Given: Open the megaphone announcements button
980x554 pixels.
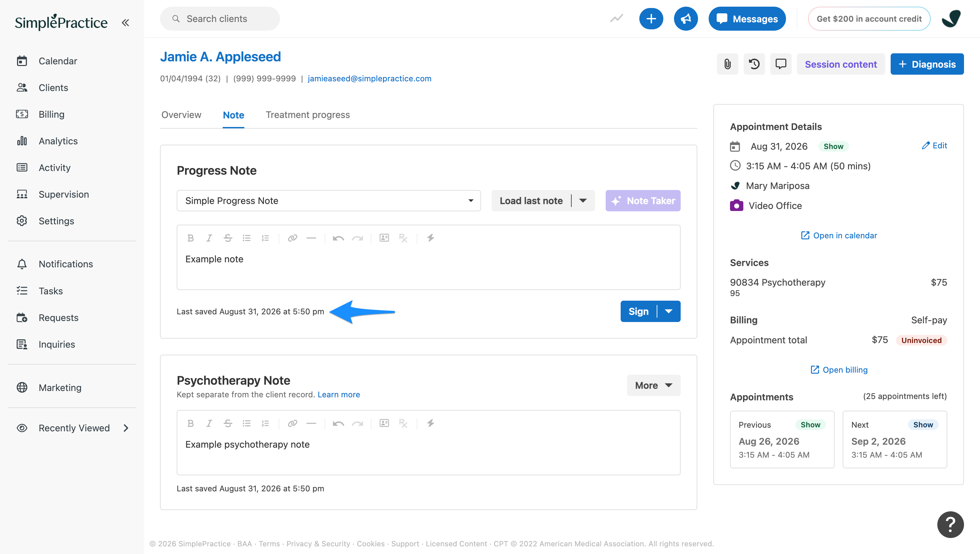Looking at the screenshot, I should pos(686,19).
